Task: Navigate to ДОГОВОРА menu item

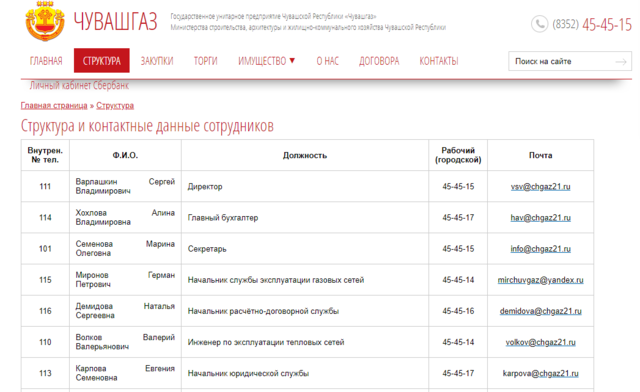Action: click(x=379, y=61)
